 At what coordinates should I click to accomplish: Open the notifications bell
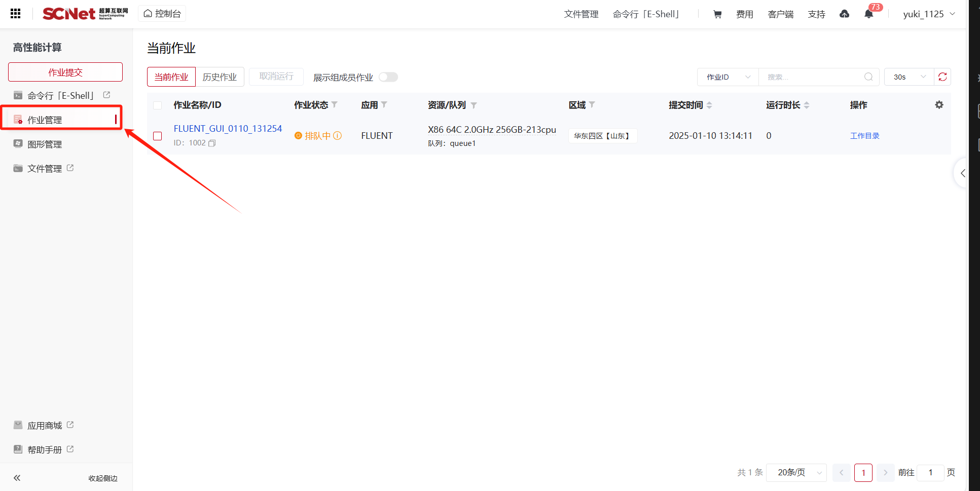coord(868,14)
